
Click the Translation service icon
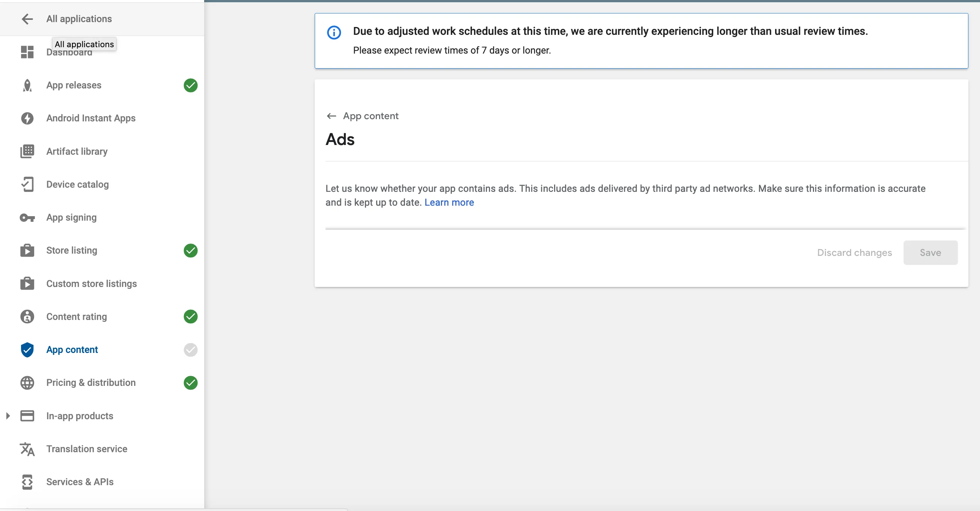click(x=27, y=449)
